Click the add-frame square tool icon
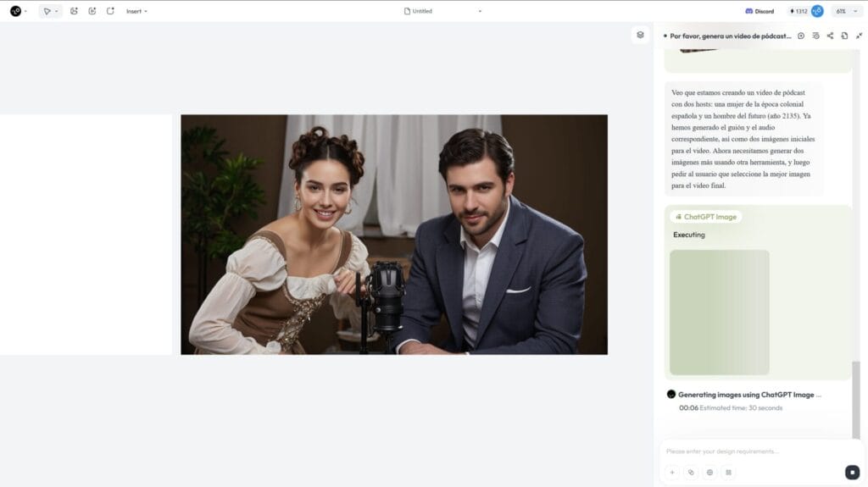Screen dimensions: 868x487 [110, 11]
